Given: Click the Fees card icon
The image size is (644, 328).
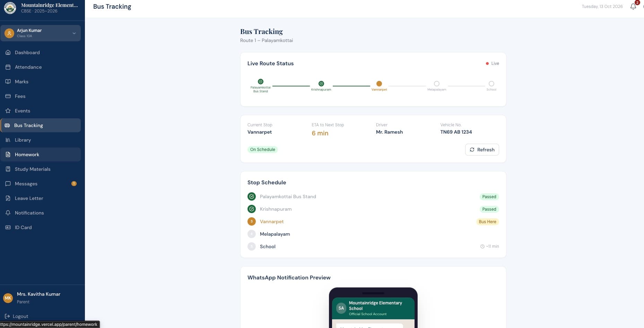Looking at the screenshot, I should 8,96.
